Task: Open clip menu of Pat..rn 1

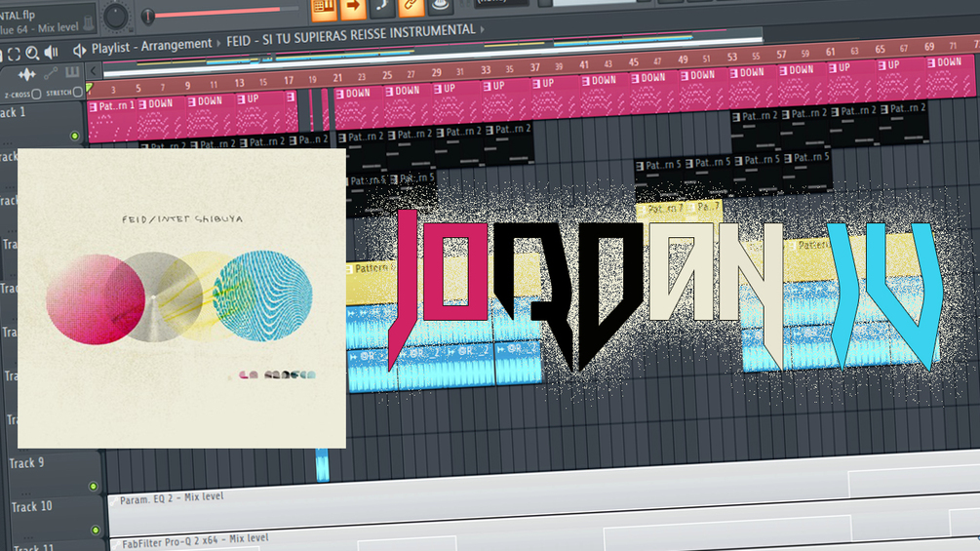Action: tap(94, 107)
